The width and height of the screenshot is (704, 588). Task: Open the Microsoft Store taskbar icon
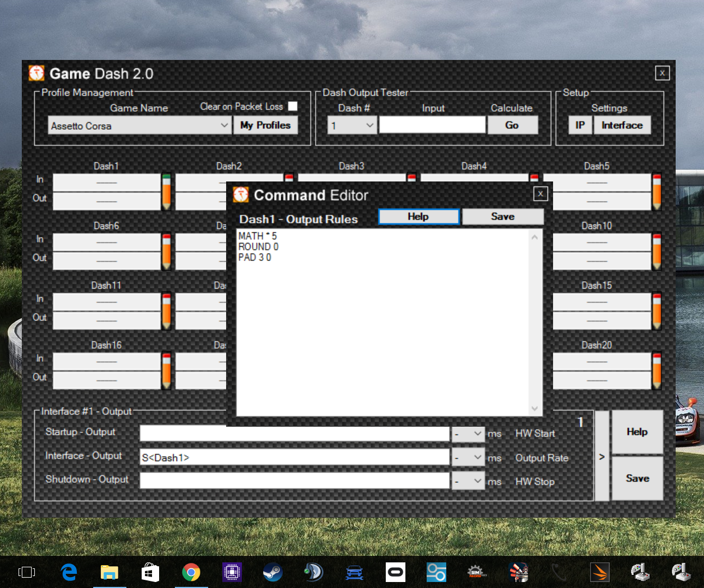(x=150, y=572)
